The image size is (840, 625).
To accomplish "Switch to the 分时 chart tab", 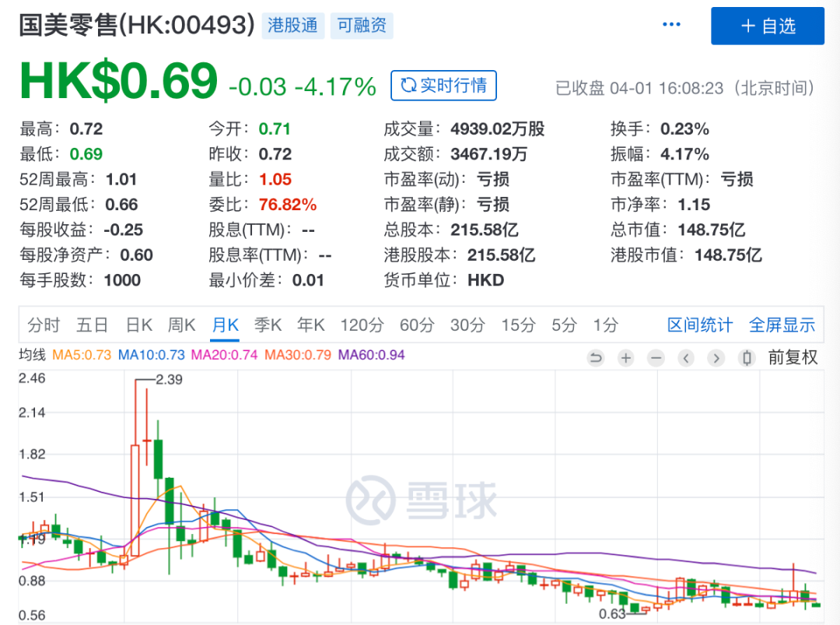I will (x=44, y=325).
